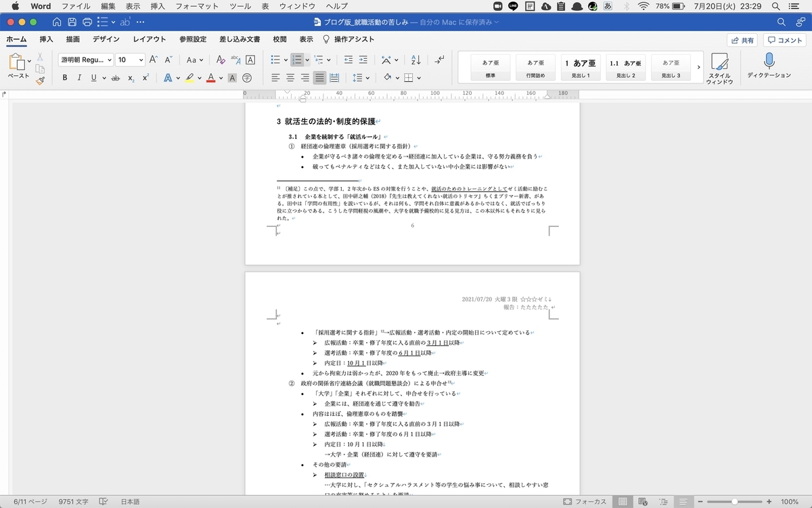Screen dimensions: 812x508
Task: Increase font size with larger A icon
Action: pos(154,60)
